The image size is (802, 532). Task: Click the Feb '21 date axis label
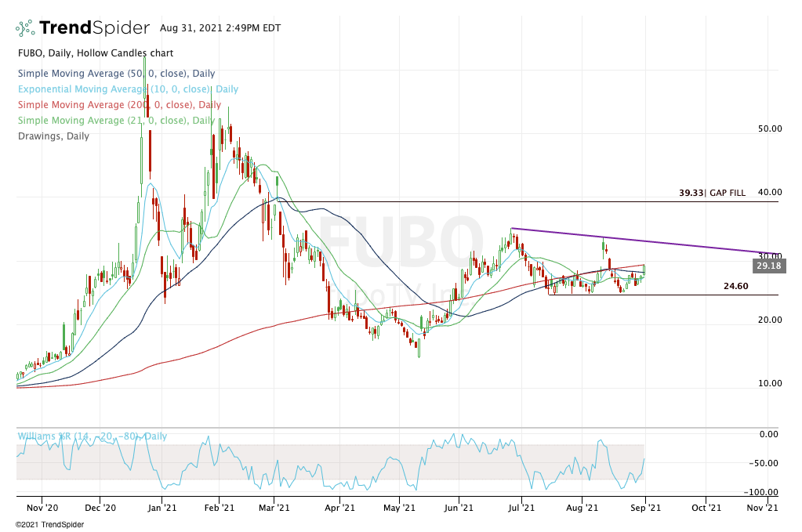pos(219,508)
